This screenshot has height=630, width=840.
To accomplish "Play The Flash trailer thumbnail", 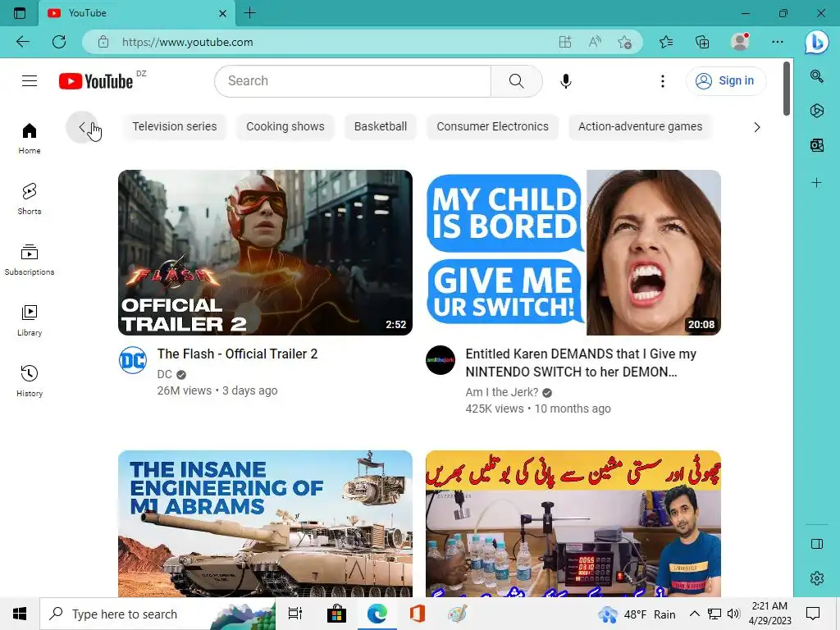I will pyautogui.click(x=265, y=253).
